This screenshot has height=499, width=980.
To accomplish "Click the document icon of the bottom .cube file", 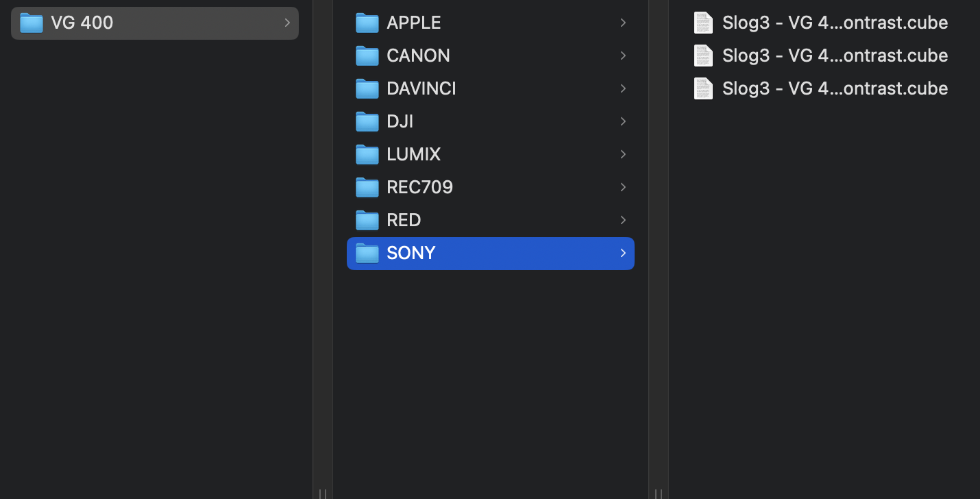I will tap(703, 88).
